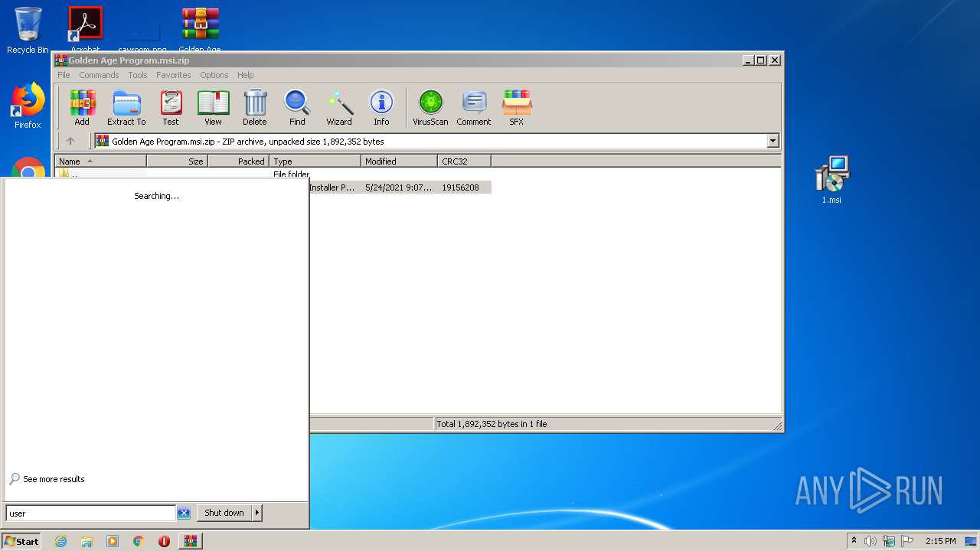
Task: Open the File menu
Action: click(x=64, y=75)
